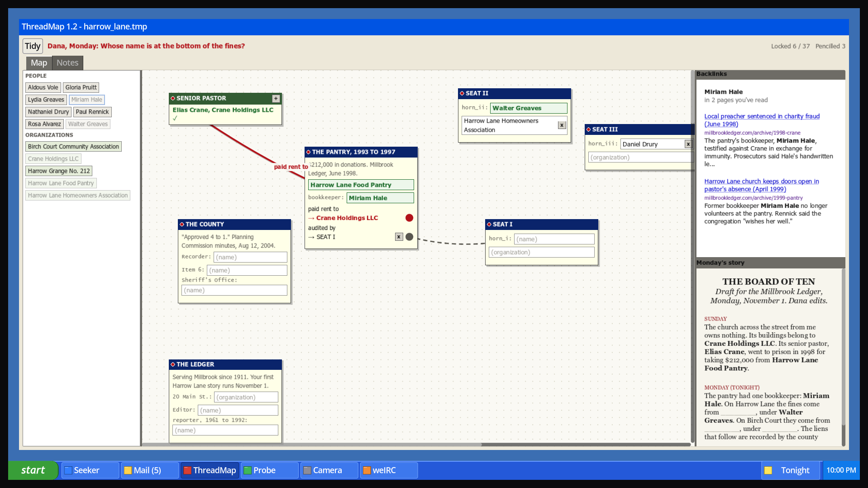Image resolution: width=868 pixels, height=488 pixels.
Task: Open Seeker from the taskbar
Action: coord(90,470)
